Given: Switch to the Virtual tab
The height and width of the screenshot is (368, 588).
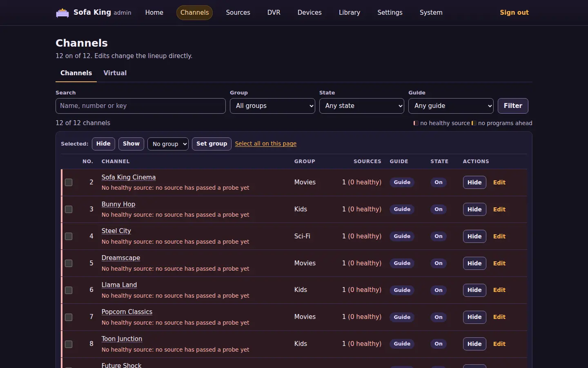Looking at the screenshot, I should (115, 73).
